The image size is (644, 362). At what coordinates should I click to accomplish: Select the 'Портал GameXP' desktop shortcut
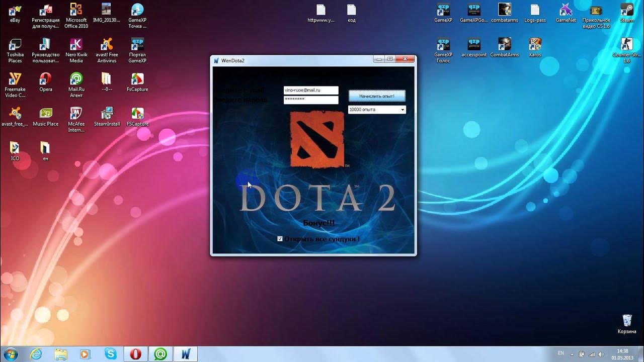tap(137, 50)
